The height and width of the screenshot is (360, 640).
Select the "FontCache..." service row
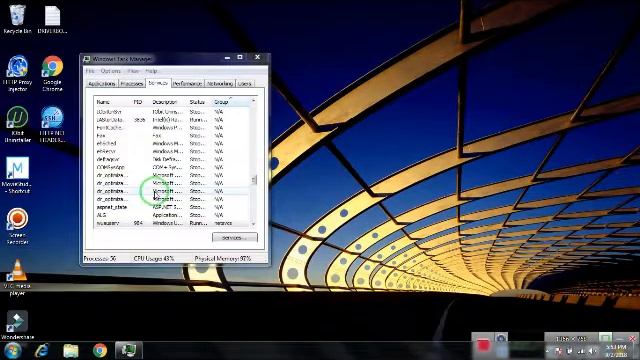[172, 128]
